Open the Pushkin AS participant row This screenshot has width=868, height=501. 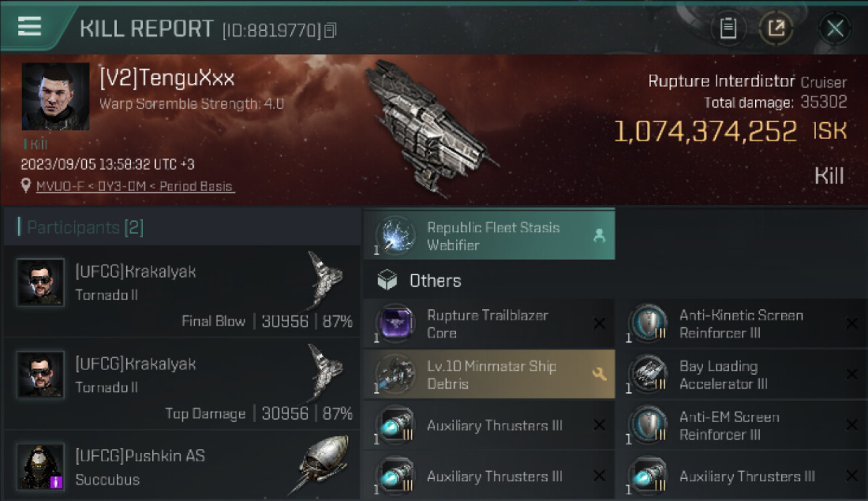(x=182, y=467)
